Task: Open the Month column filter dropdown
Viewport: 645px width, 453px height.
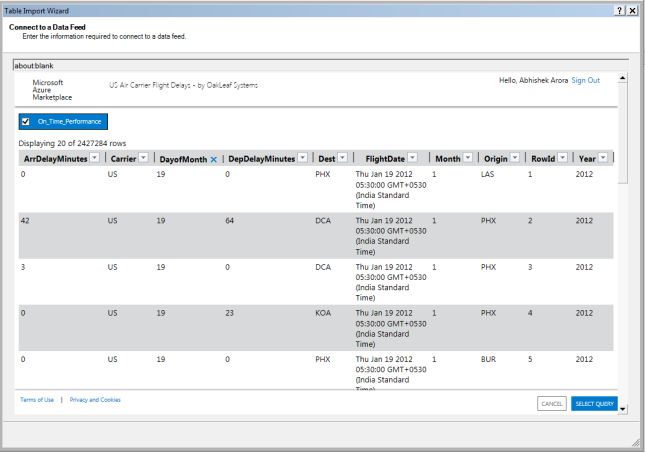Action: click(x=468, y=159)
